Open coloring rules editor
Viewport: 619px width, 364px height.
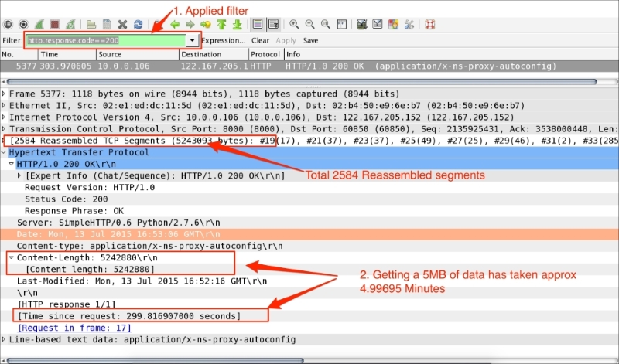click(x=393, y=25)
